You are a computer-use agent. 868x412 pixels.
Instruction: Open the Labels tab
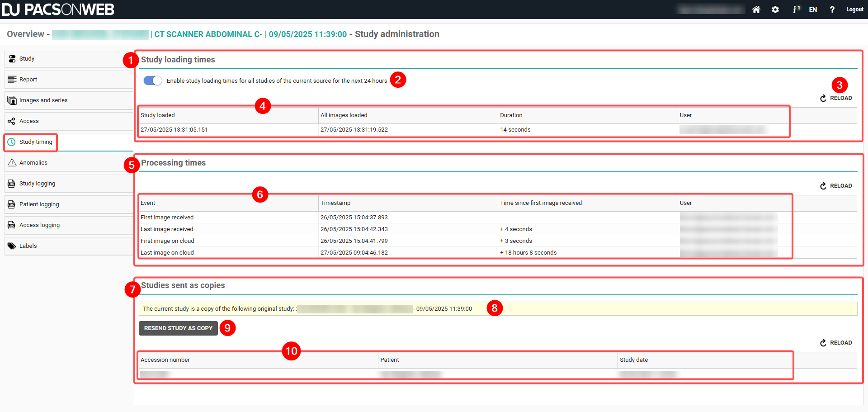click(x=28, y=246)
